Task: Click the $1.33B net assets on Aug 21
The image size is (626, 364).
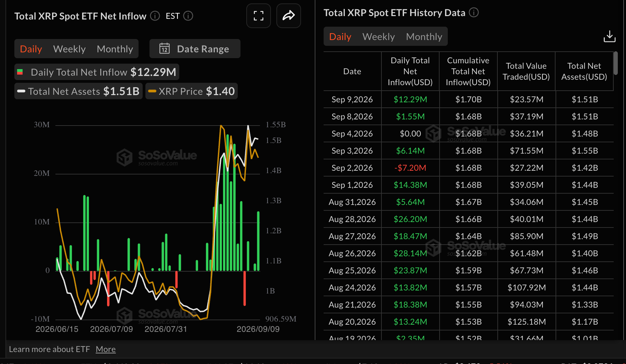Action: (585, 305)
